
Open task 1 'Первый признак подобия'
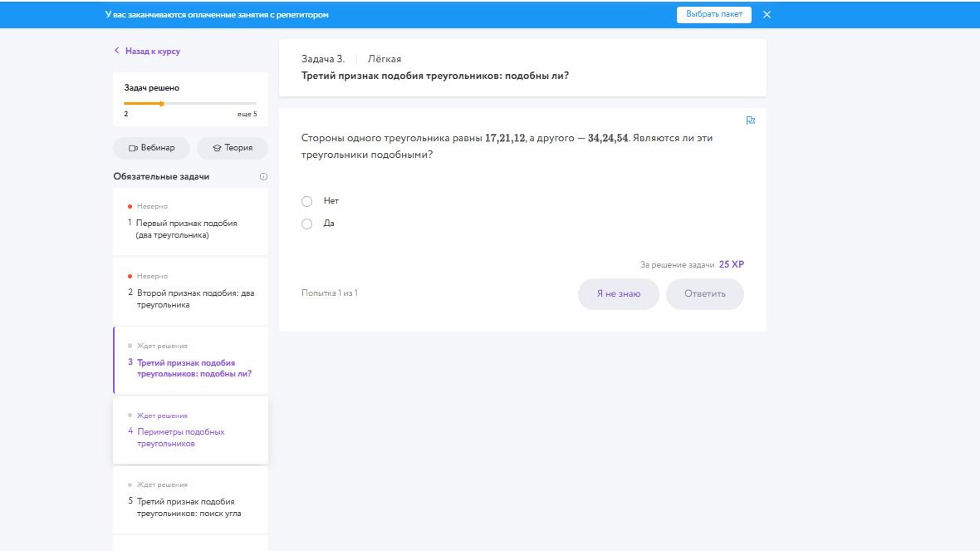coord(191,222)
